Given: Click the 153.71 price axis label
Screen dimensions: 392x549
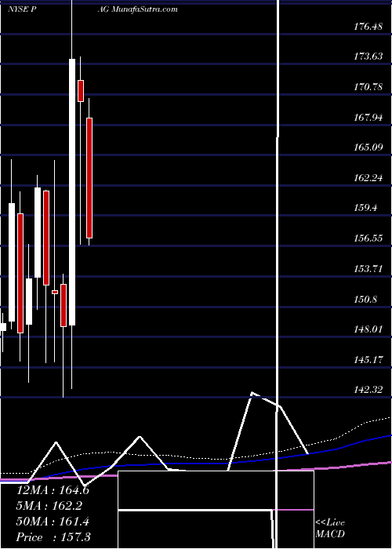Looking at the screenshot, I should pos(368,269).
